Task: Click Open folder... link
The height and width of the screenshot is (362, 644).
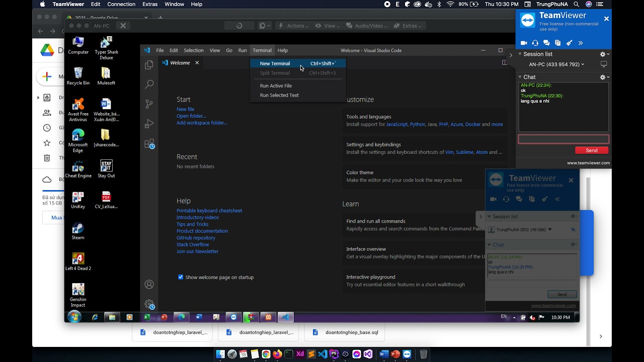Action: tap(191, 116)
